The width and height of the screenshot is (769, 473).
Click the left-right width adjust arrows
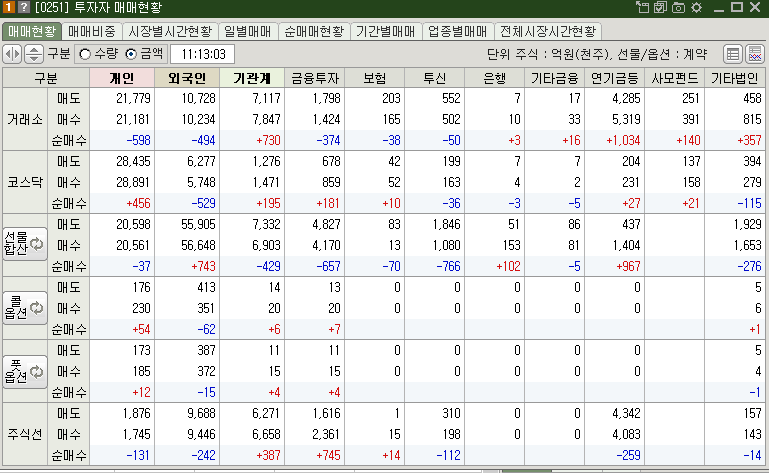[x=12, y=54]
